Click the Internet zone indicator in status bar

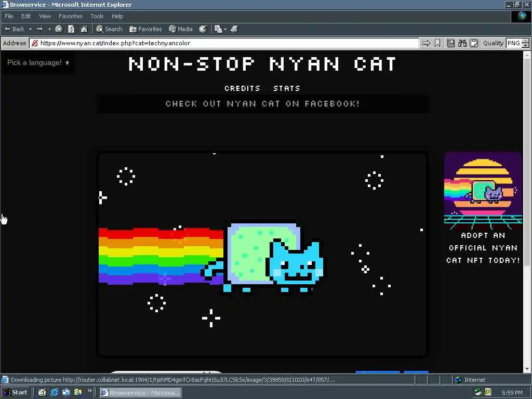pyautogui.click(x=470, y=380)
